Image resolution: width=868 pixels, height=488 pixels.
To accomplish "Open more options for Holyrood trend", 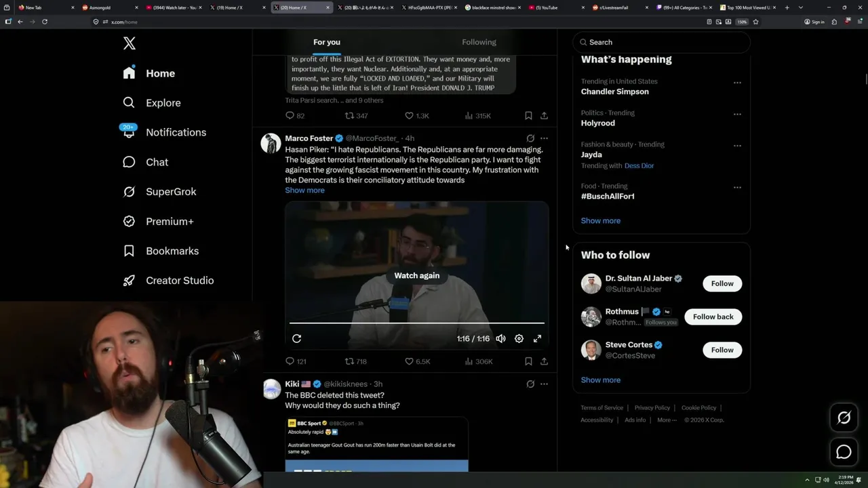I will 737,114.
